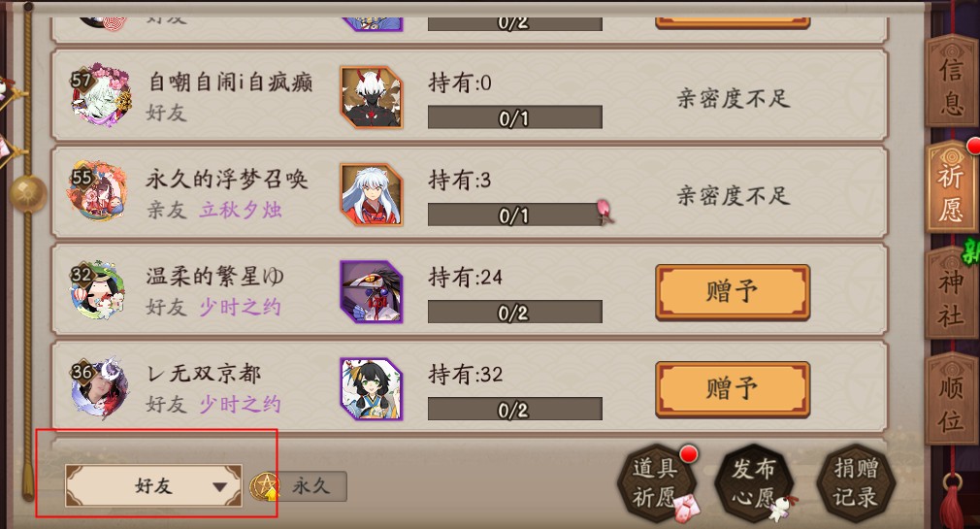Select the white-haired dog-eared shikigami portrait

point(372,194)
